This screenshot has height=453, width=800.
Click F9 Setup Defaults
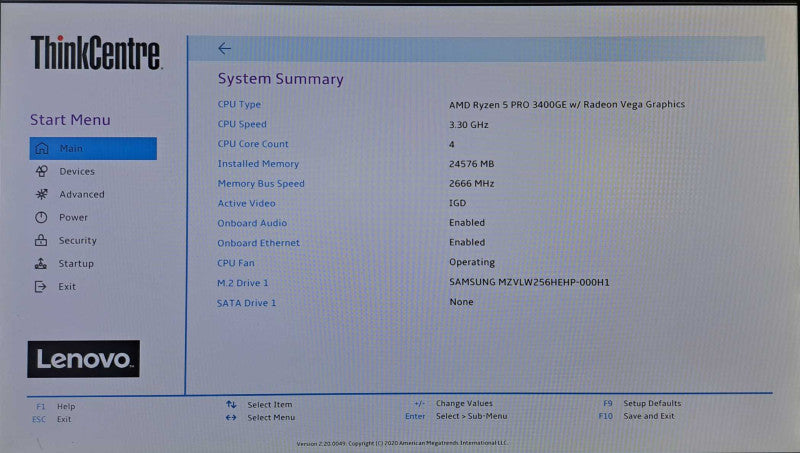coord(642,403)
